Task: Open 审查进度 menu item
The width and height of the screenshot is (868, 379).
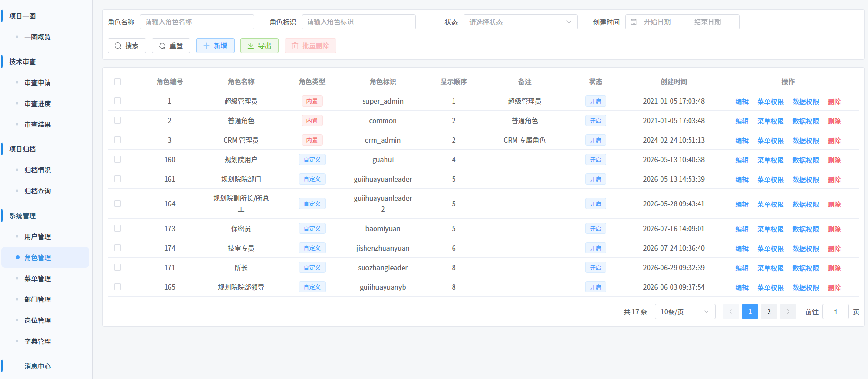Action: [x=38, y=104]
